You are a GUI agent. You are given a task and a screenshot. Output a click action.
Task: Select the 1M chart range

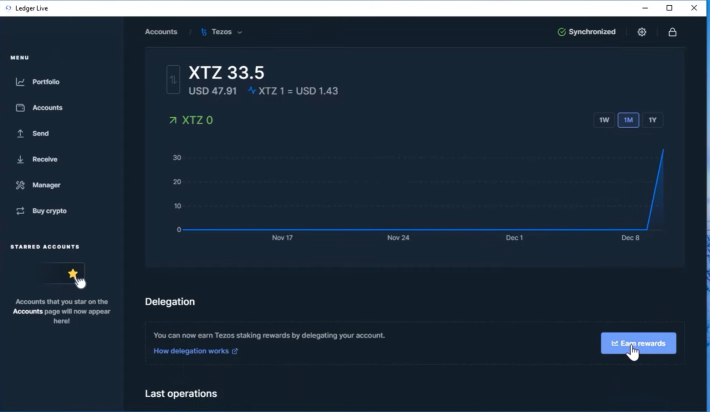pos(628,120)
